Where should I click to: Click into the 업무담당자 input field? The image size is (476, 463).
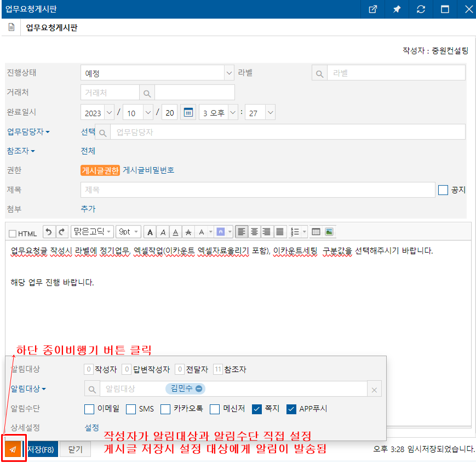288,132
